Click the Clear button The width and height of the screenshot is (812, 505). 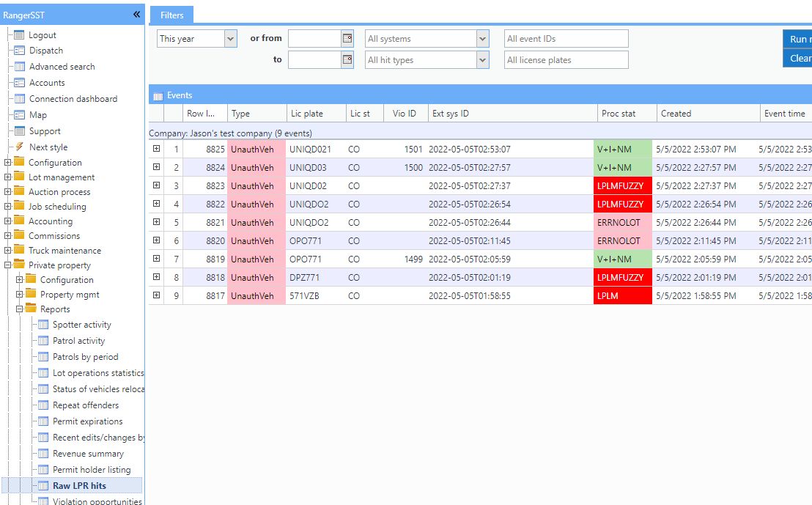pos(797,59)
